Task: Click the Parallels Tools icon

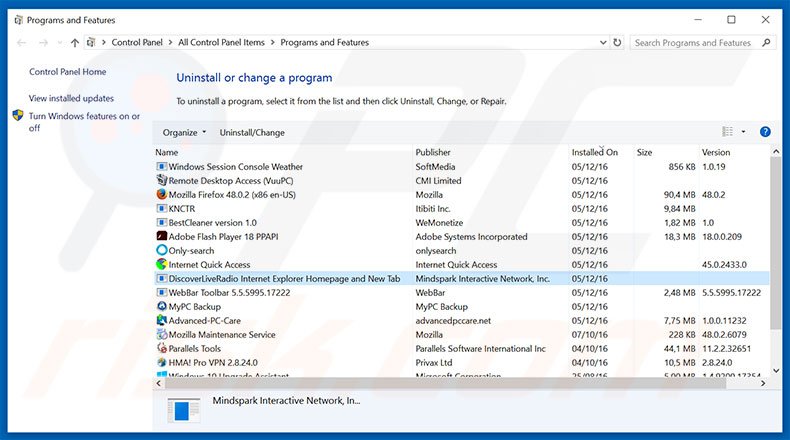Action: pos(162,348)
